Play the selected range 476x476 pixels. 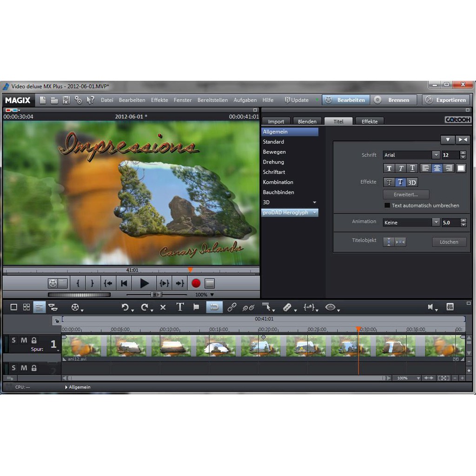click(164, 283)
